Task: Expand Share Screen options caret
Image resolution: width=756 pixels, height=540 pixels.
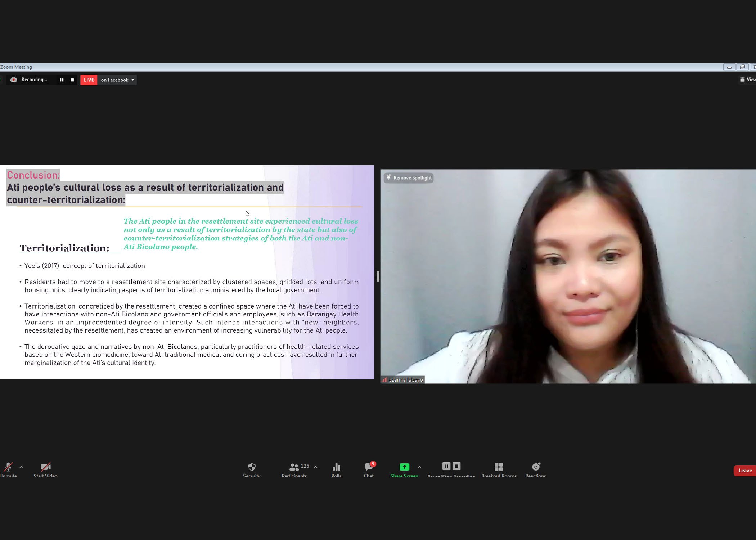Action: 419,467
